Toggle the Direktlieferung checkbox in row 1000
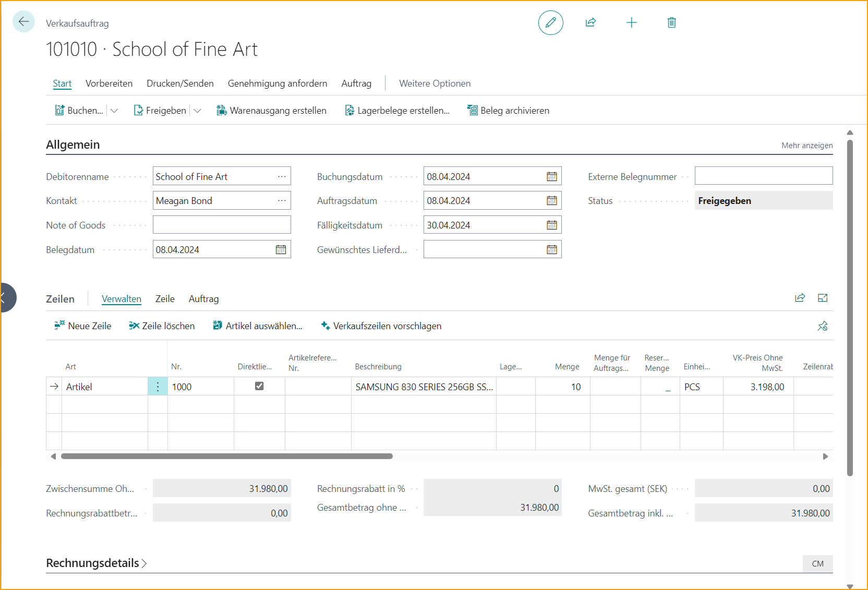This screenshot has width=868, height=590. tap(259, 386)
